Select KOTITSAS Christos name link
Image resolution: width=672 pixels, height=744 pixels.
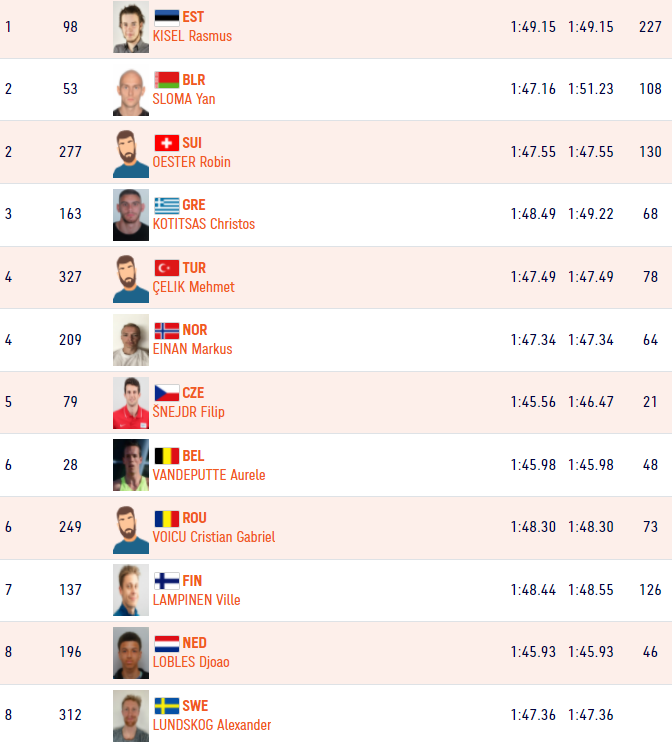204,224
